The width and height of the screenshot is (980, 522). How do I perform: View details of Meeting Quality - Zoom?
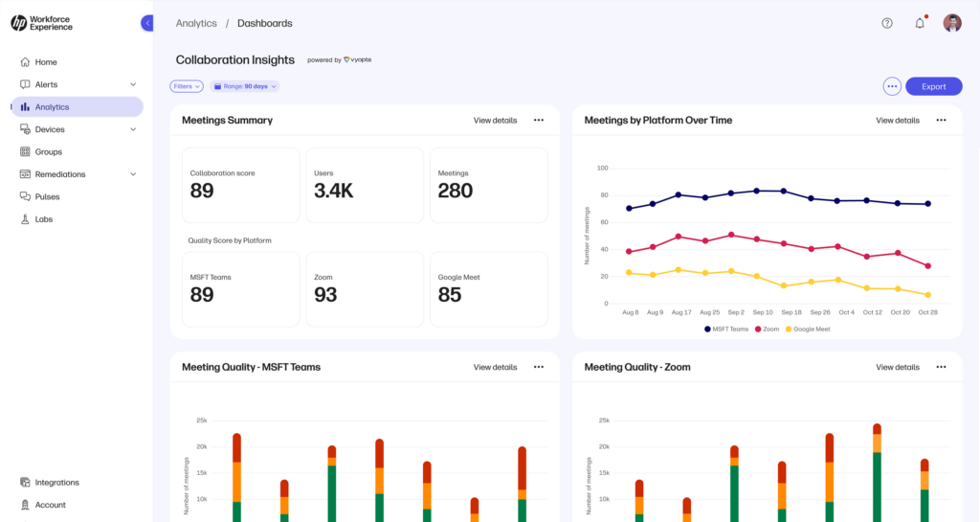click(898, 367)
